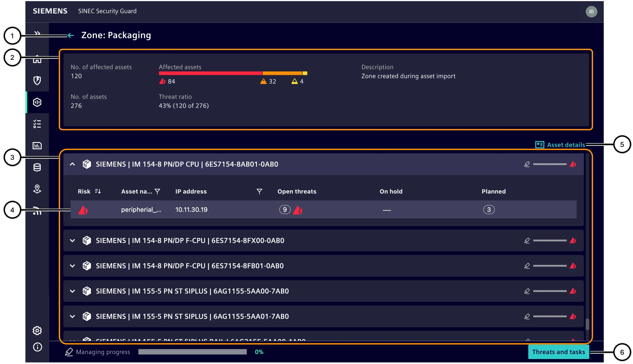This screenshot has width=633, height=364.
Task: Expand the IM 155-5 PN ST SIPLUS 6AG1155-5AA01-7AB0 group
Action: click(x=72, y=316)
